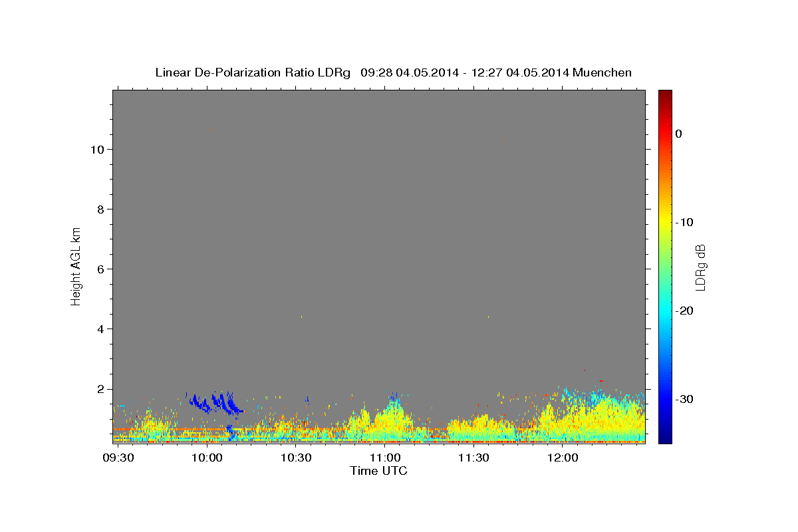Click the 09:30 time tick label
Viewport: 798px width, 532px height.
click(118, 458)
